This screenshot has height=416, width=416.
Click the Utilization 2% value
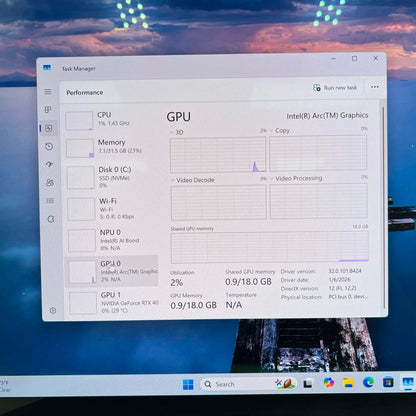pos(177,283)
